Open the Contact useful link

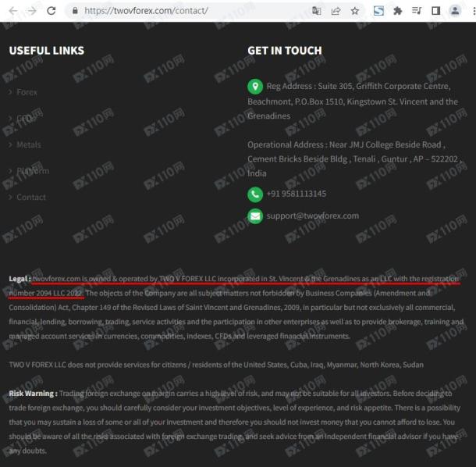31,198
